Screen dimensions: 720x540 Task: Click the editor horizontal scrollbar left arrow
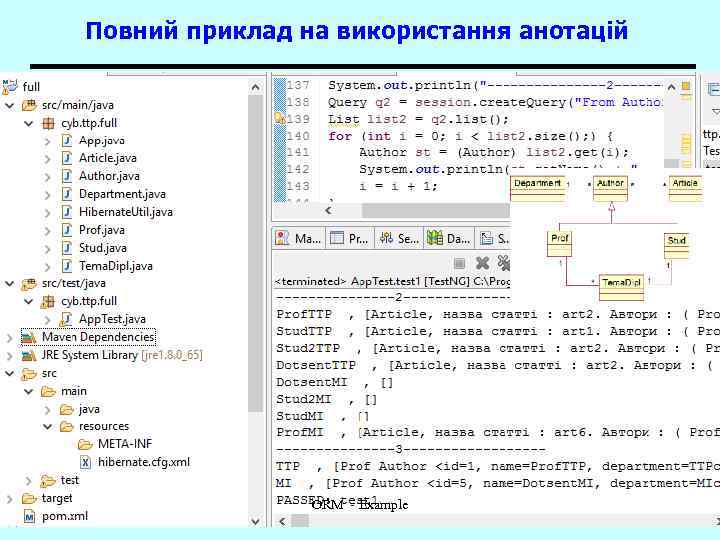pyautogui.click(x=328, y=210)
